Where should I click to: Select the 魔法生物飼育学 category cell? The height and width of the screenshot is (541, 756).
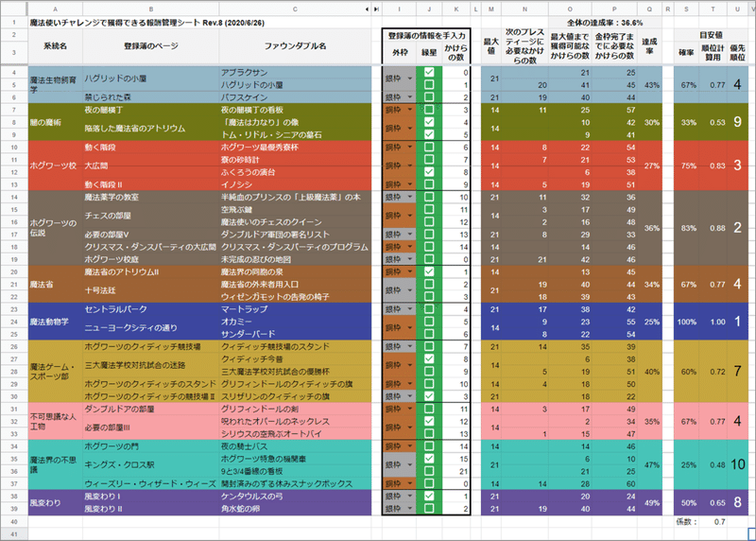pos(56,84)
